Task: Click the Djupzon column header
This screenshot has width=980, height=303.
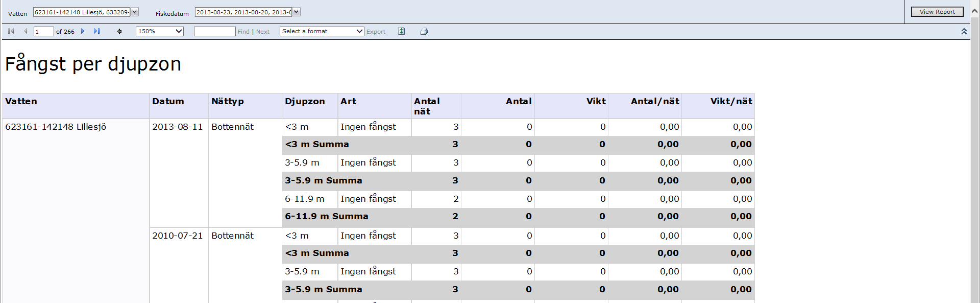Action: point(310,106)
